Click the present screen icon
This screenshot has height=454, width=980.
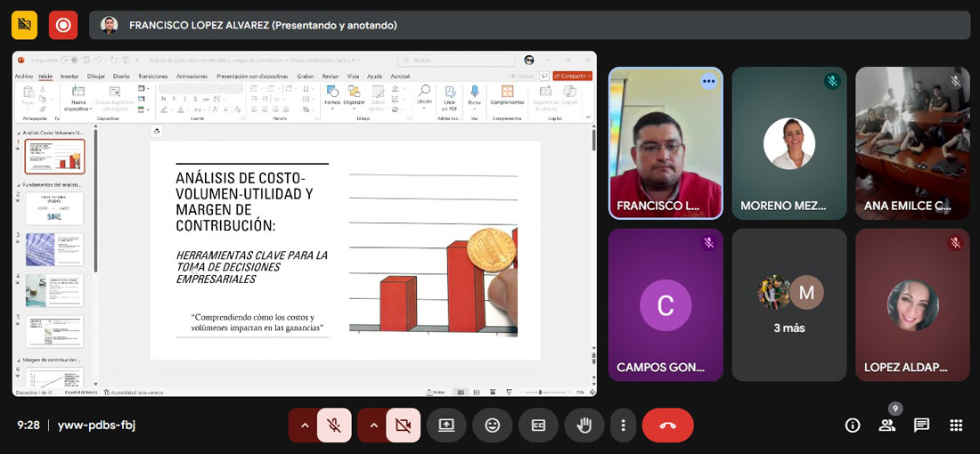(x=445, y=426)
